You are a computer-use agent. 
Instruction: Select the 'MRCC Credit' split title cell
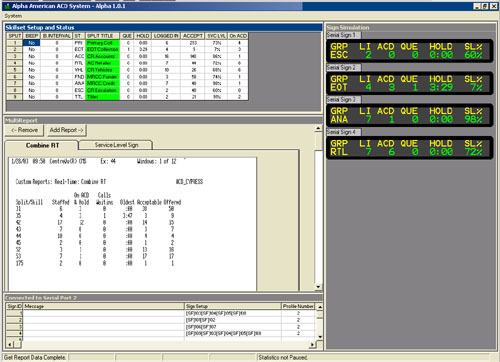point(102,83)
